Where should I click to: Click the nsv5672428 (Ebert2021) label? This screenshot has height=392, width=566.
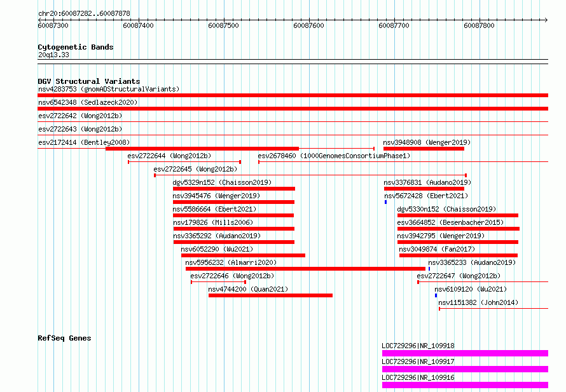426,196
